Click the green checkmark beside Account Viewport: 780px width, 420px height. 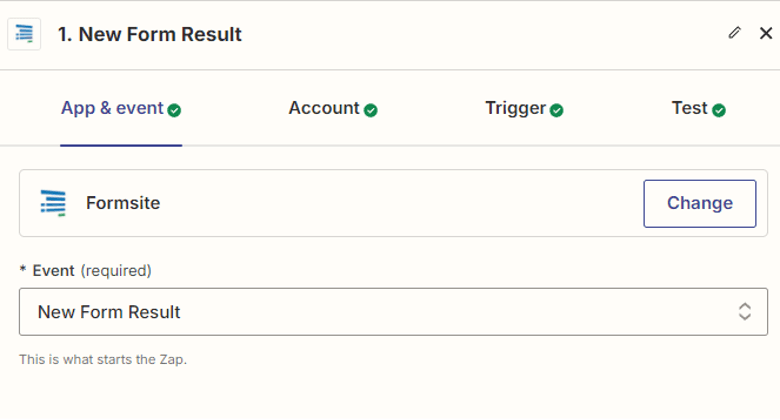coord(371,110)
